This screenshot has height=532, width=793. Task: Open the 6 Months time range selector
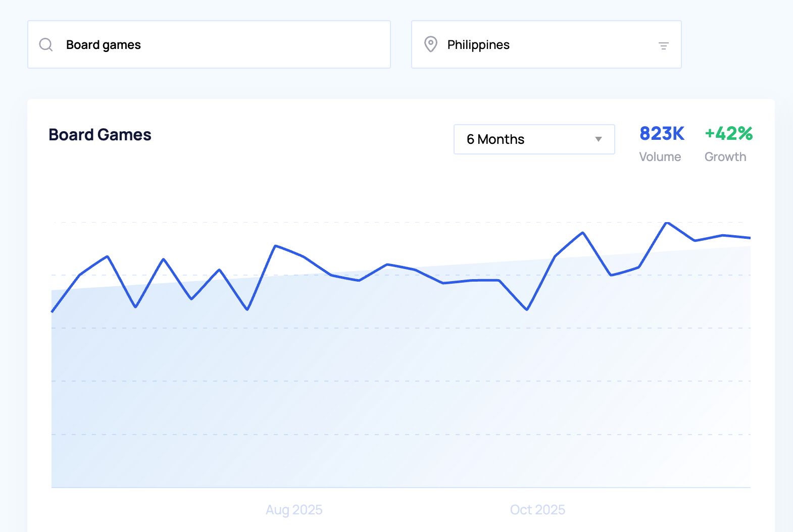coord(533,139)
